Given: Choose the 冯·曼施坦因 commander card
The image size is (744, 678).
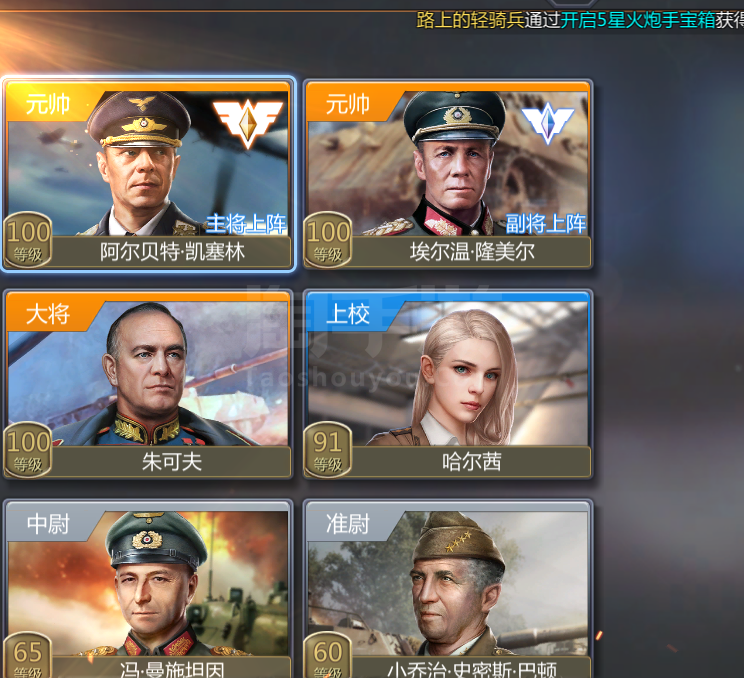Looking at the screenshot, I should pyautogui.click(x=148, y=589).
